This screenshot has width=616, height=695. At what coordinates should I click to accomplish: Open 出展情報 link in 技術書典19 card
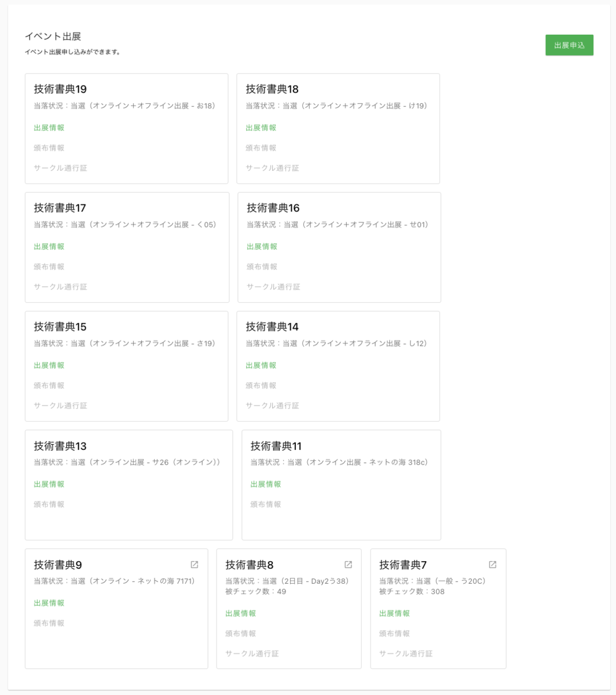(49, 127)
